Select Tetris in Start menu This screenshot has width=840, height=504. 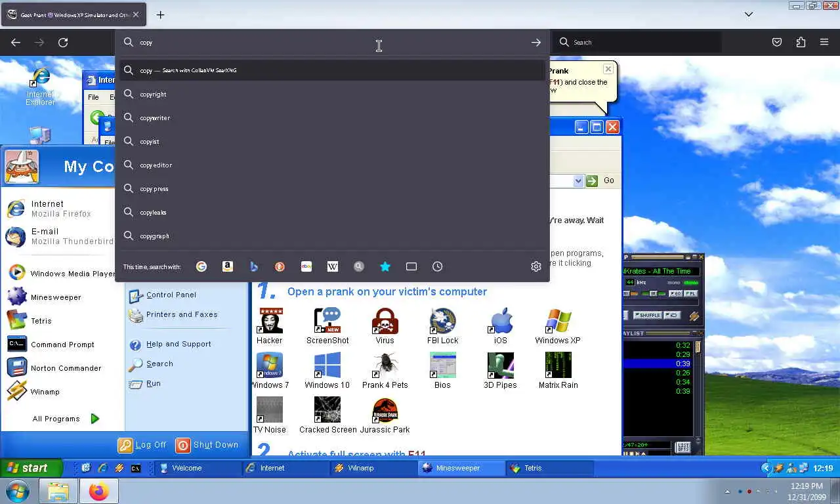tap(41, 321)
